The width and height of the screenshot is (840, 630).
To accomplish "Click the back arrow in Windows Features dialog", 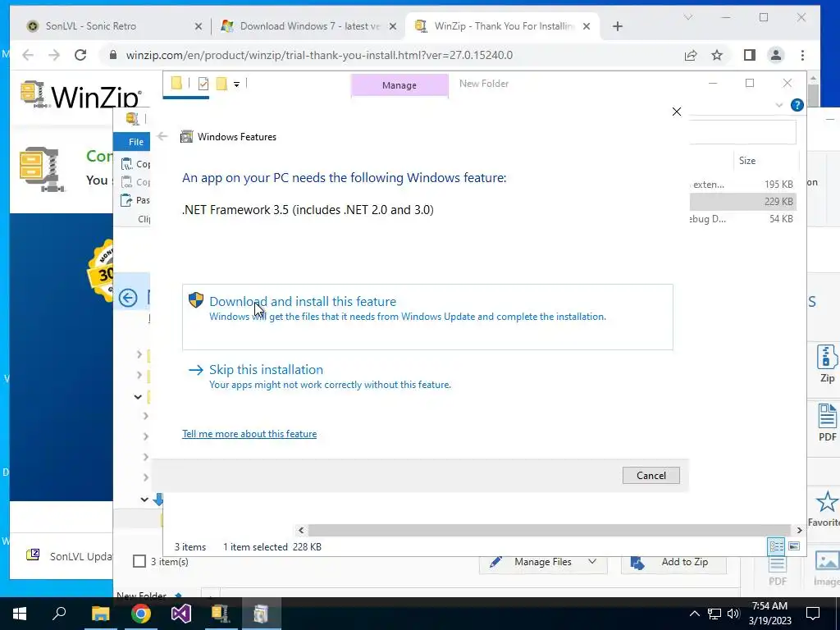I will coord(162,137).
